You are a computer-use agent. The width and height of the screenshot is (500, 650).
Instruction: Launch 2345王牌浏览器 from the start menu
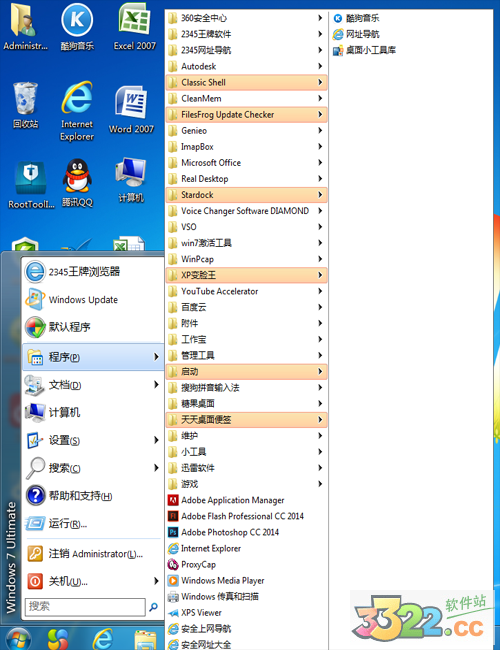(93, 272)
